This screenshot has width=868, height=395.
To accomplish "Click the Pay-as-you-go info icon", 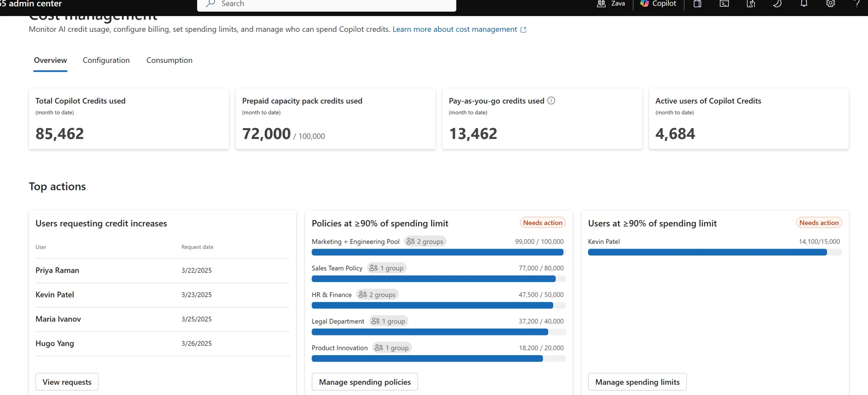I will point(551,100).
